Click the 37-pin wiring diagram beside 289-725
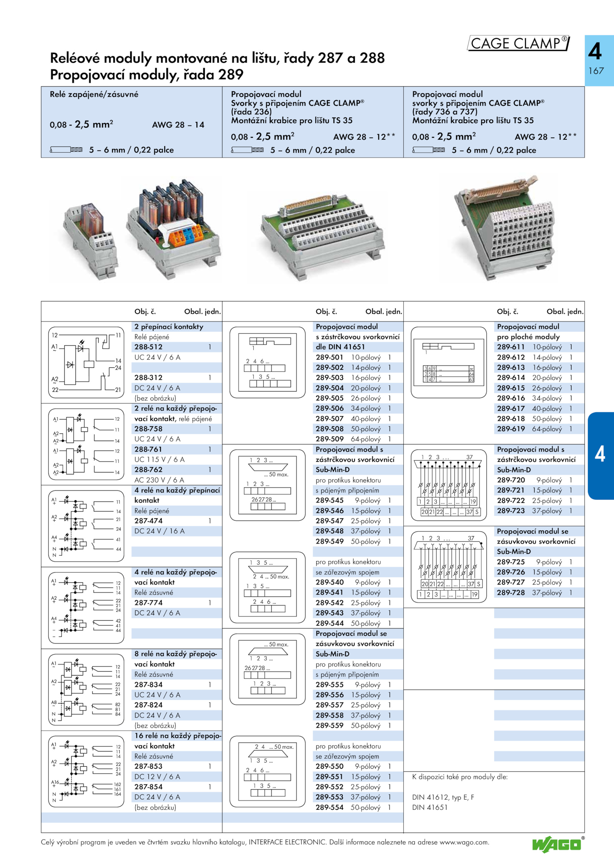Image resolution: width=614 pixels, height=868 pixels. 449,567
